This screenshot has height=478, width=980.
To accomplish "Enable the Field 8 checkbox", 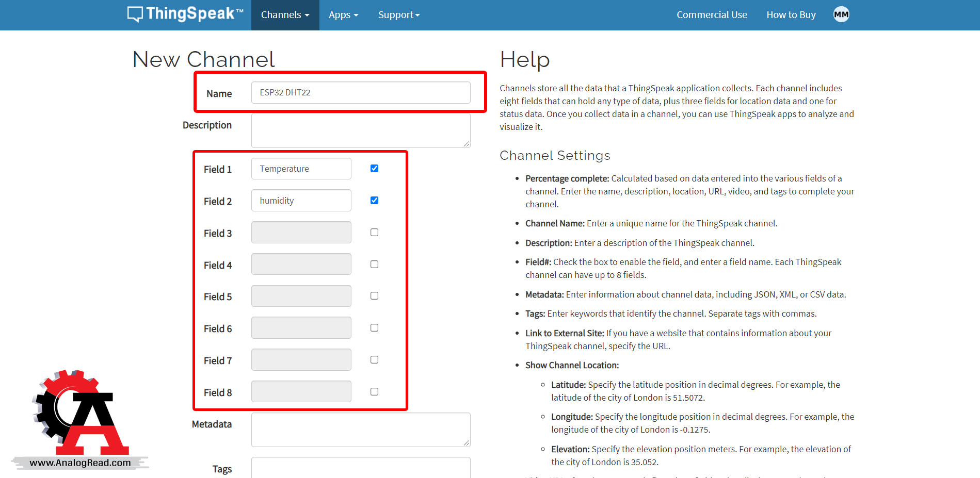I will click(374, 392).
